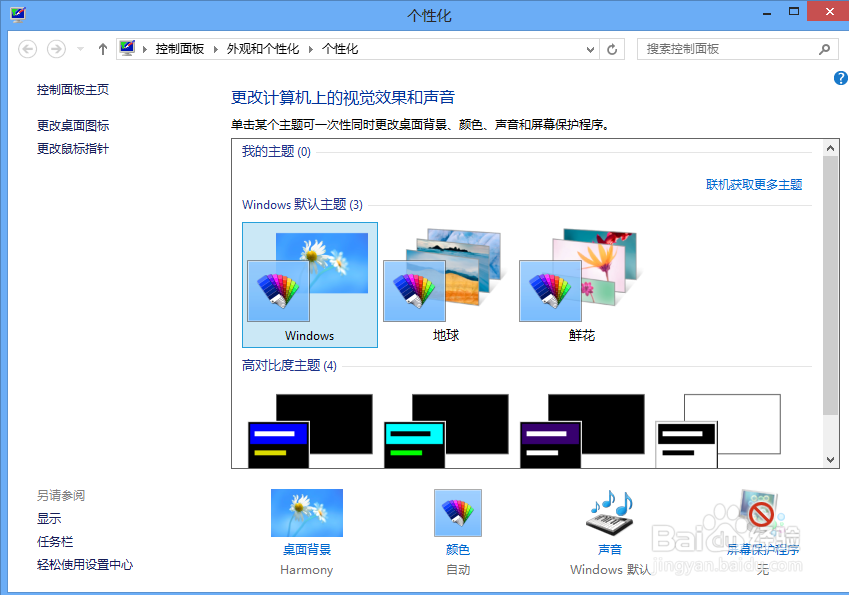Open the blue Help question mark
This screenshot has width=849, height=595.
840,79
